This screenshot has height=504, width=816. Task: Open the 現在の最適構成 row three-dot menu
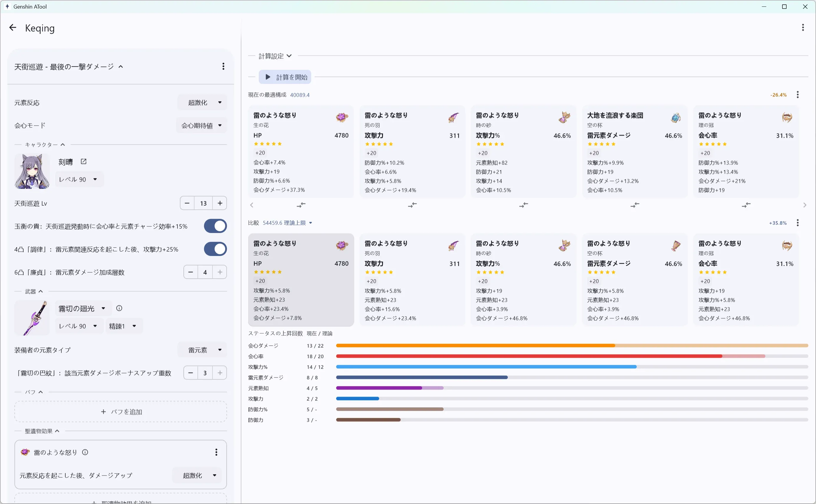pos(797,95)
